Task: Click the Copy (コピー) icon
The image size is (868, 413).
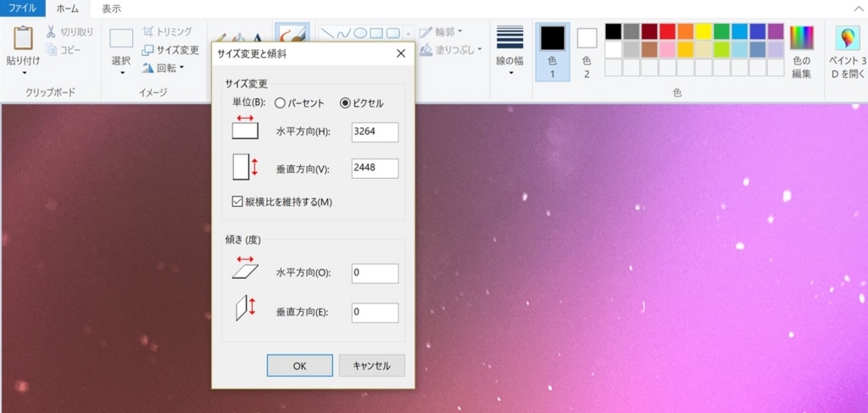Action: pos(51,50)
